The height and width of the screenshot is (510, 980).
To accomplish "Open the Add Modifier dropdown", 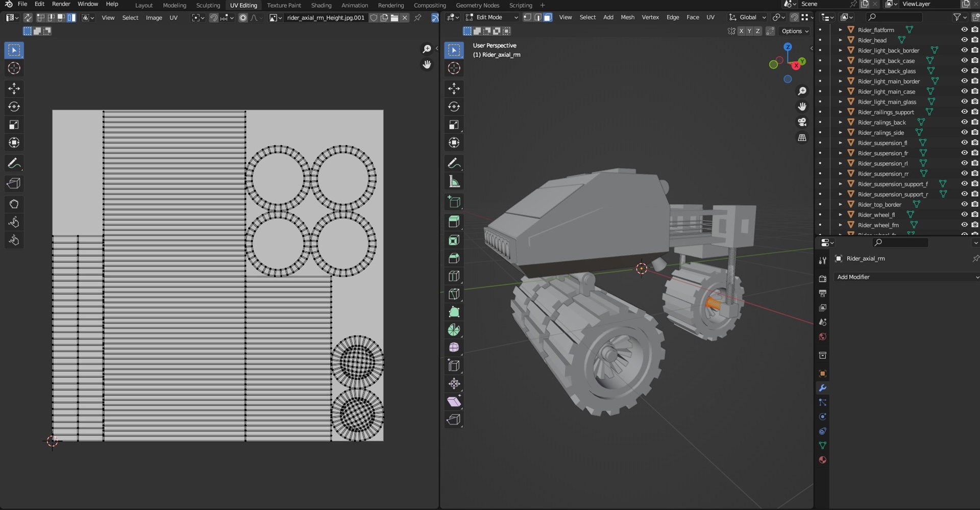I will coord(908,277).
